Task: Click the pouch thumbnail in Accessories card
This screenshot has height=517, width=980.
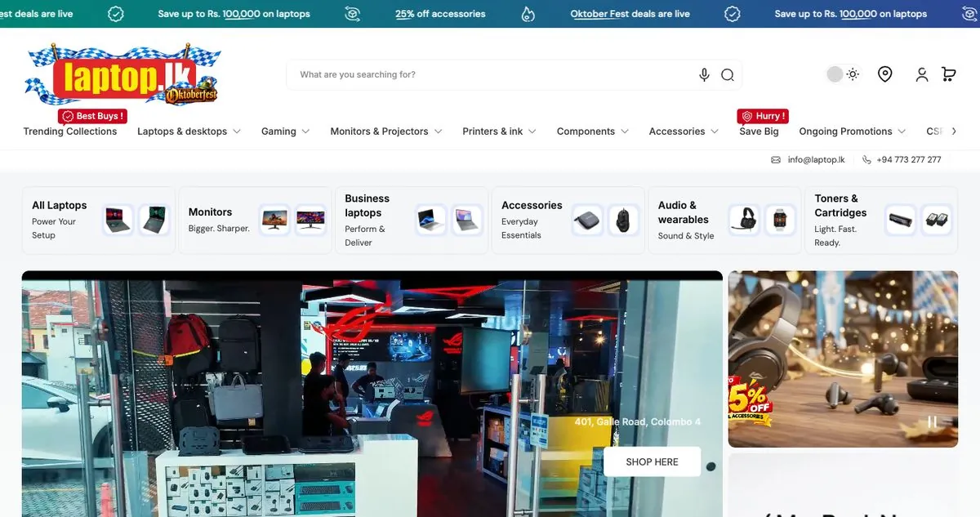Action: 588,220
